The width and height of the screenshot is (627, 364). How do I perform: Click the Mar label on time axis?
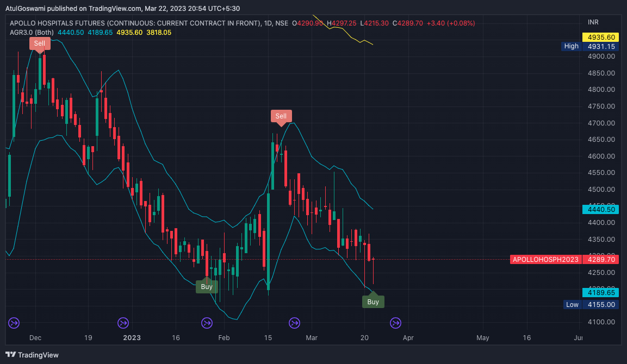[312, 337]
